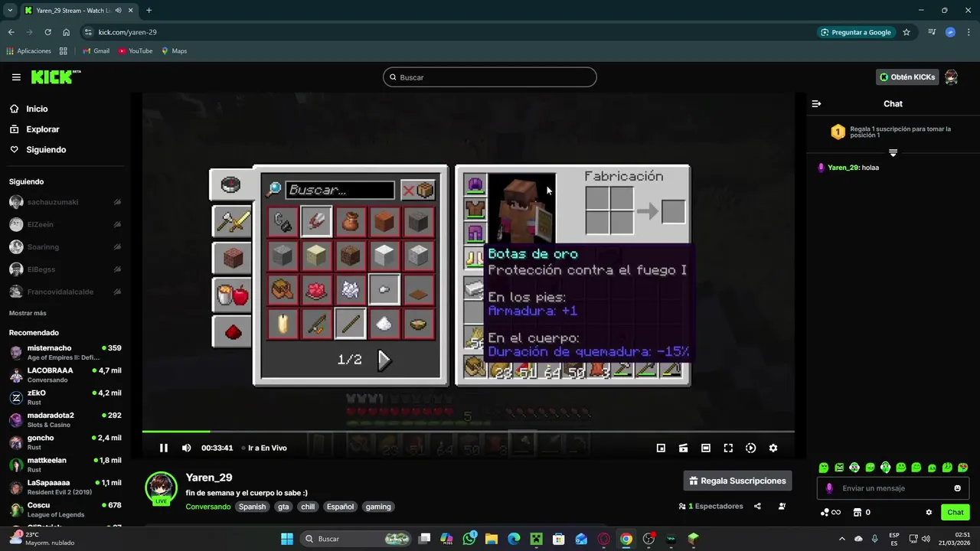Bookmark this page with star icon
Viewport: 980px width, 551px height.
pyautogui.click(x=906, y=32)
